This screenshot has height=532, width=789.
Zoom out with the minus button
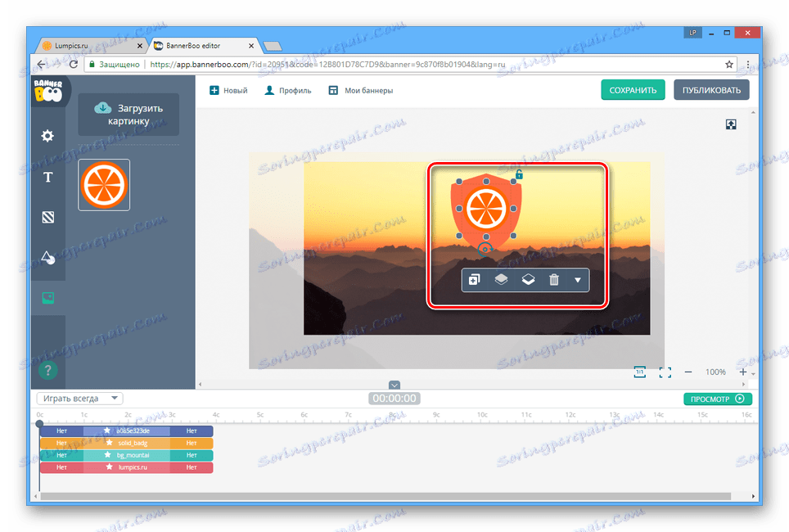(688, 372)
